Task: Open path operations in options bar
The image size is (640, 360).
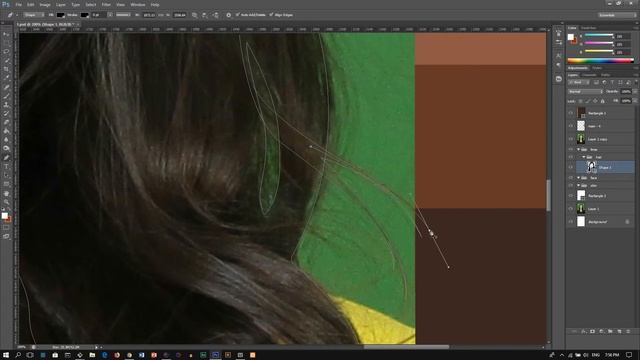Action: [195, 15]
